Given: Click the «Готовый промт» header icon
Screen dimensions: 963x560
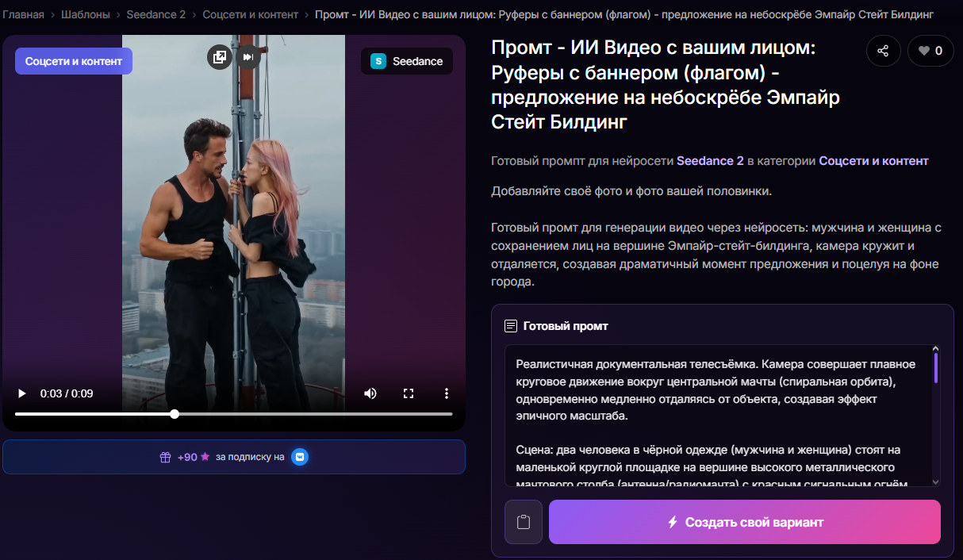Looking at the screenshot, I should 511,326.
